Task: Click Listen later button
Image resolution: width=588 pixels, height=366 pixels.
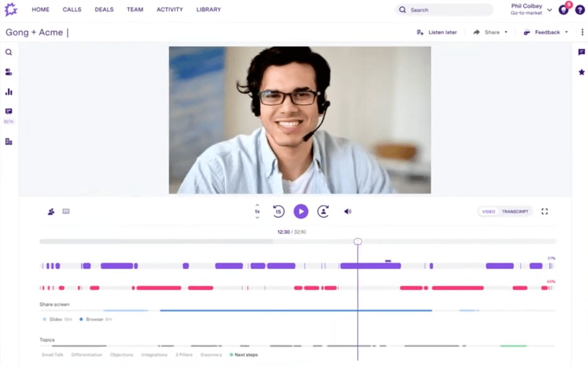Action: [x=436, y=32]
